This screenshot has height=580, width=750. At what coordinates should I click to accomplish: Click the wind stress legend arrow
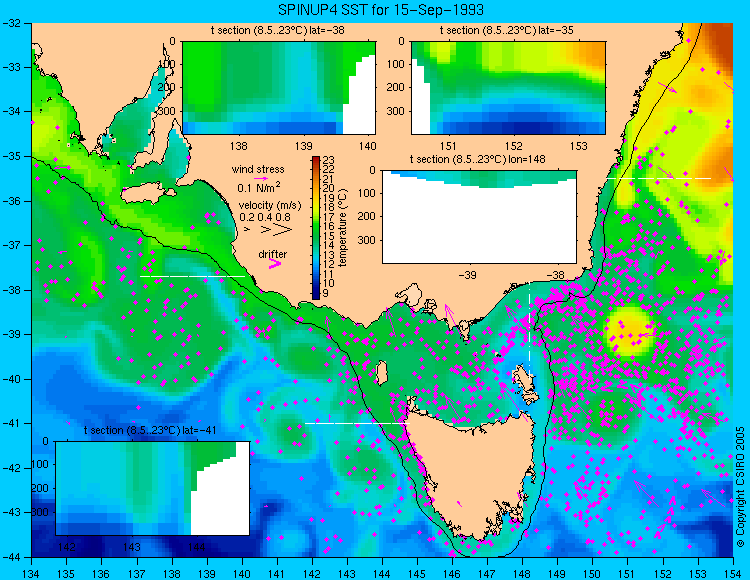(x=261, y=178)
